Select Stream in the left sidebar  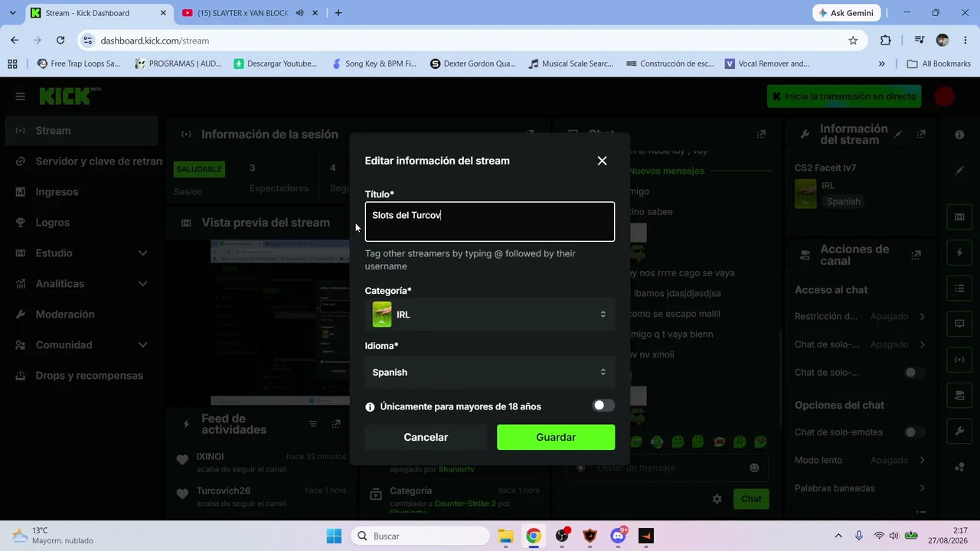point(81,131)
